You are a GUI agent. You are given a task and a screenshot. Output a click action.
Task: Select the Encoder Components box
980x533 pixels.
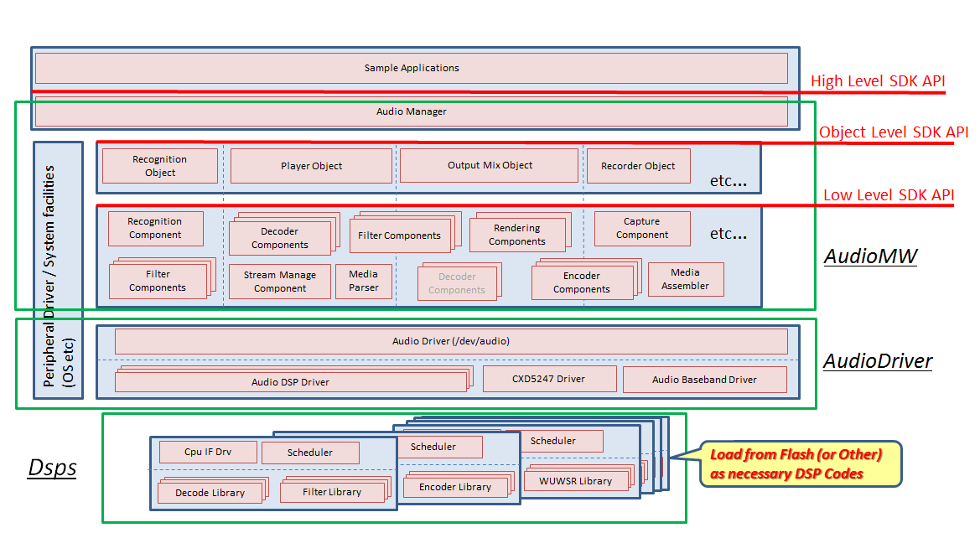click(x=581, y=282)
